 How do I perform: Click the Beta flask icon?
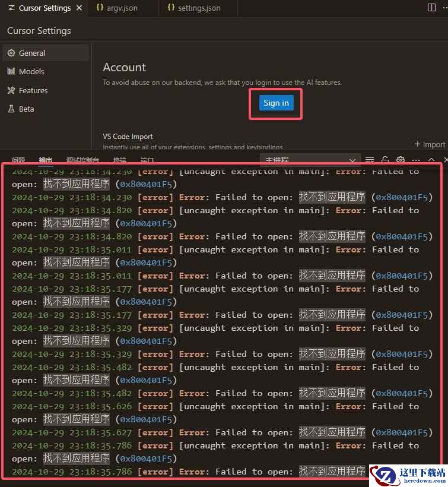[x=11, y=109]
